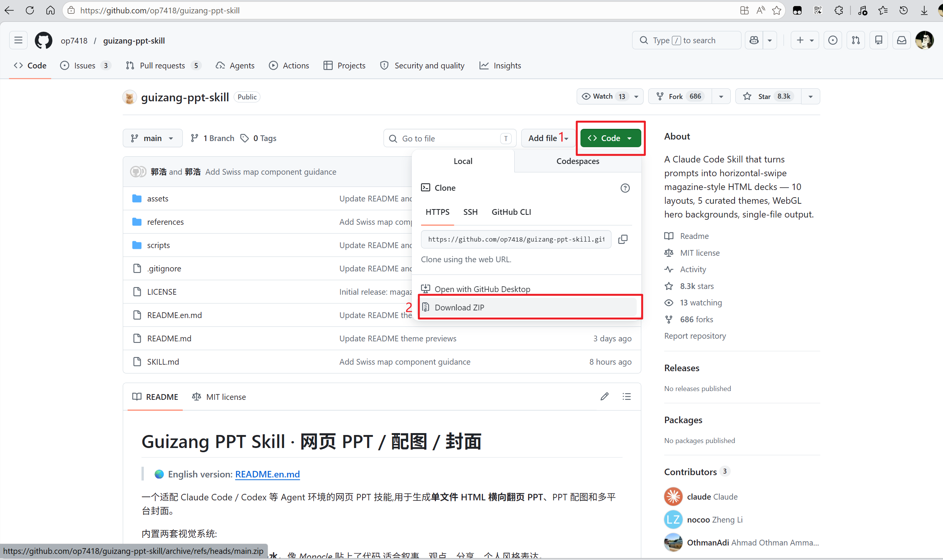Viewport: 943px width, 560px height.
Task: Open the LICENSE file
Action: point(162,292)
